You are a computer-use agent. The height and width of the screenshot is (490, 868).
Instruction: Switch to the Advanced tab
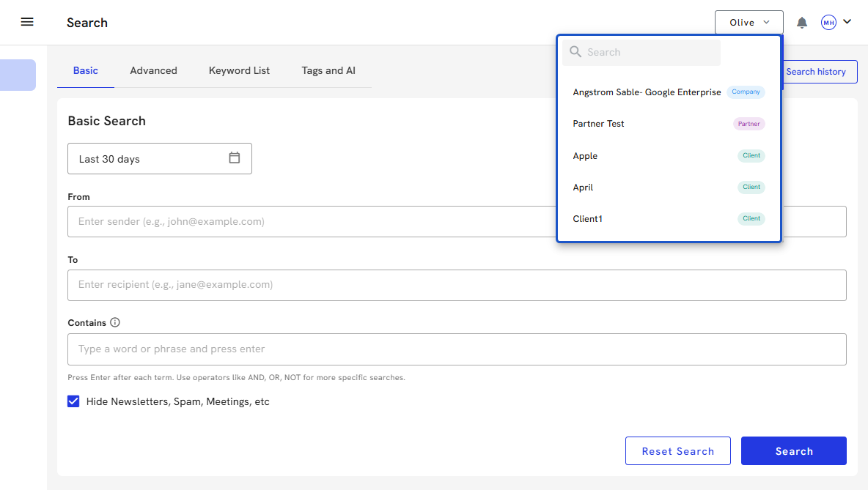coord(153,71)
